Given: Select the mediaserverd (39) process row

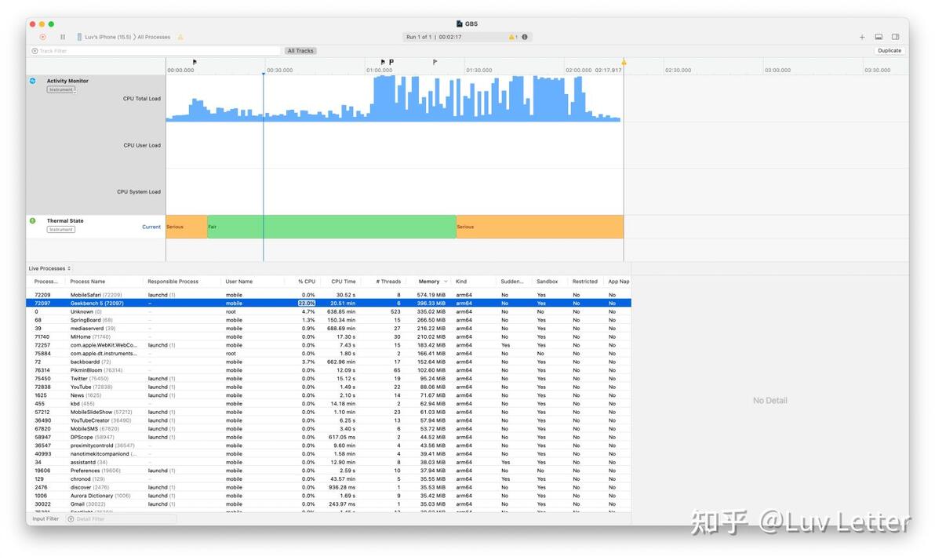Looking at the screenshot, I should click(329, 328).
